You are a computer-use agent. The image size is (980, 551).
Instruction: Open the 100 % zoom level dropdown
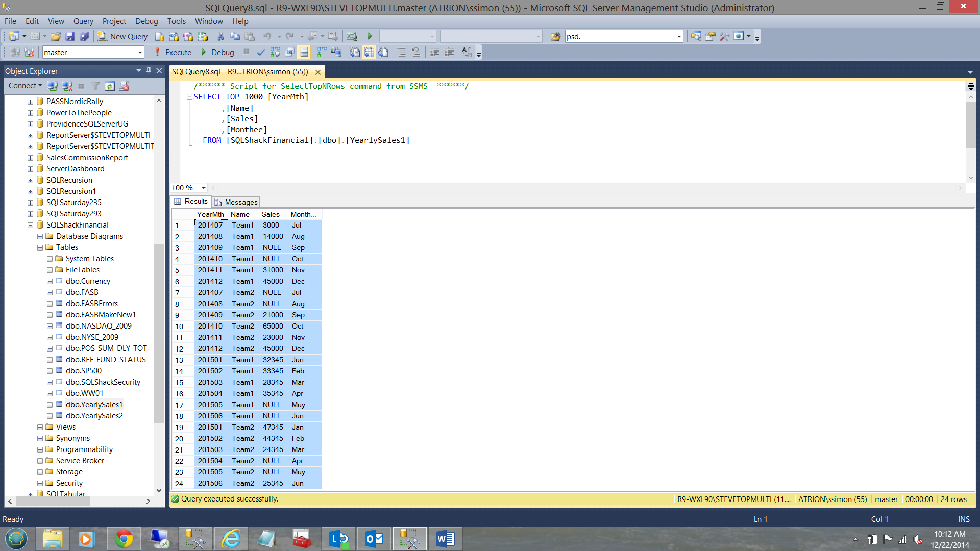(203, 188)
